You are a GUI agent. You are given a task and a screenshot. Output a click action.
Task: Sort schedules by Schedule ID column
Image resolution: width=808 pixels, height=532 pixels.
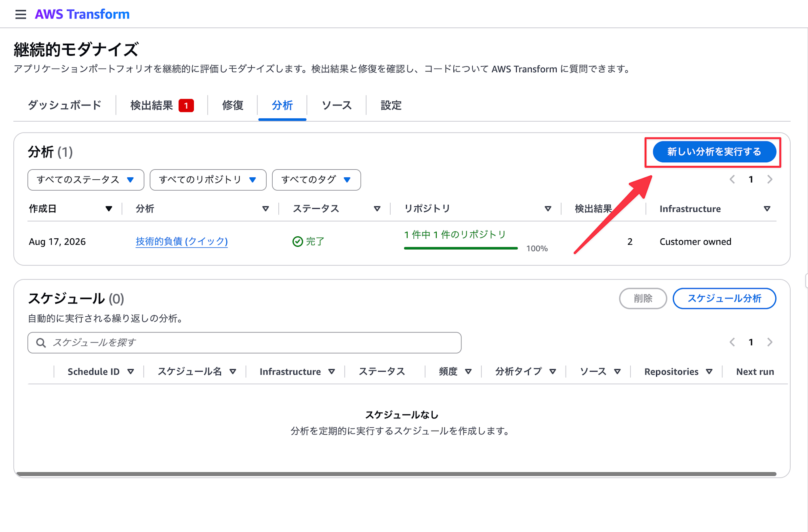point(130,372)
